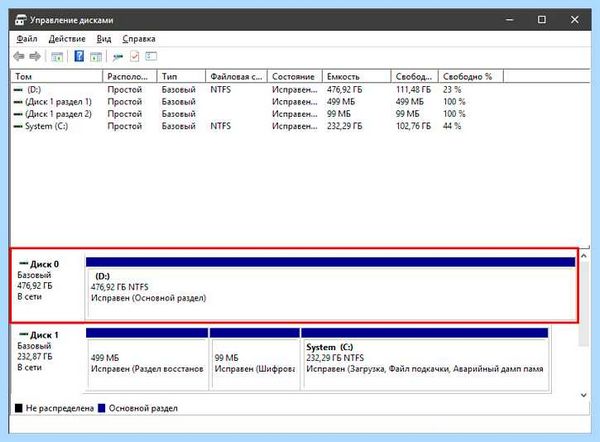Click the 102,76 ГБ free space cell
The height and width of the screenshot is (442, 600).
pos(414,126)
